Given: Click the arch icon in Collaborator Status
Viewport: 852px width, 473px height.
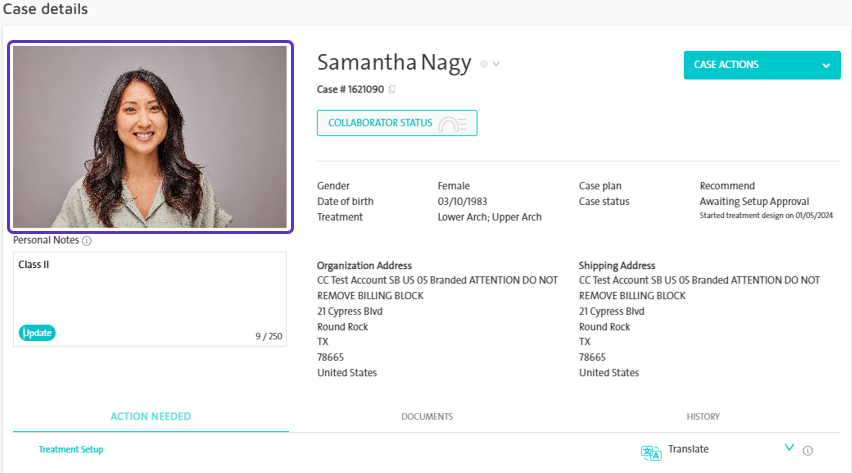Looking at the screenshot, I should point(453,123).
